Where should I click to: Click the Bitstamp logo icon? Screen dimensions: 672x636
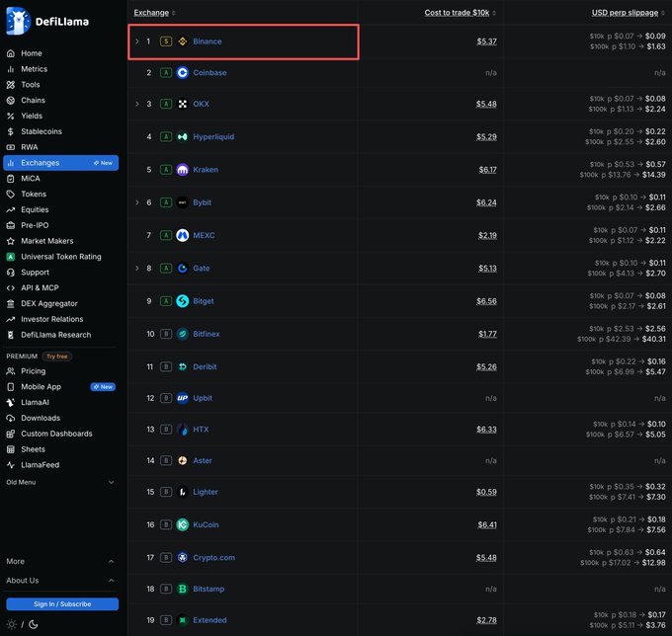pos(183,589)
